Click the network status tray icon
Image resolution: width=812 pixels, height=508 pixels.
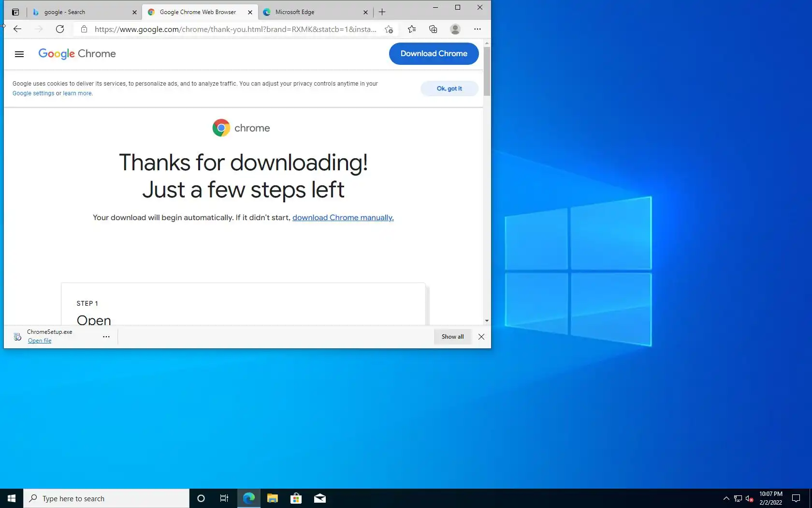tap(738, 498)
